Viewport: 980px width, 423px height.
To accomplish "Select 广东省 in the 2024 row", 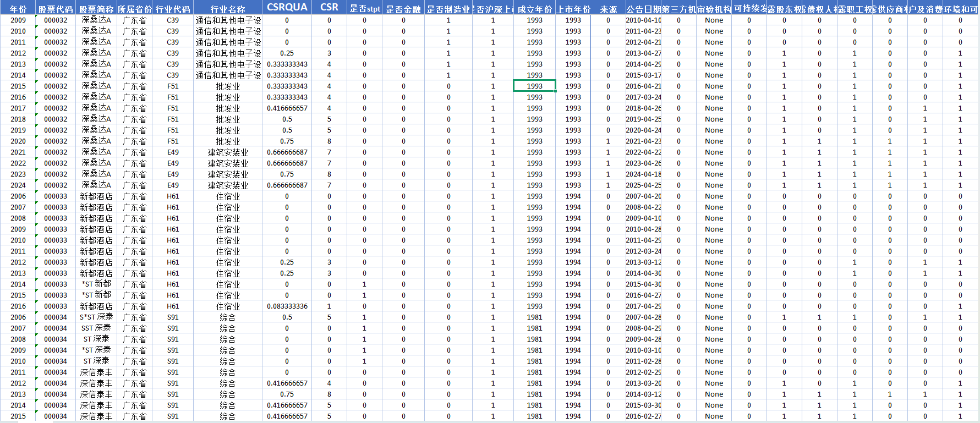I will (134, 185).
